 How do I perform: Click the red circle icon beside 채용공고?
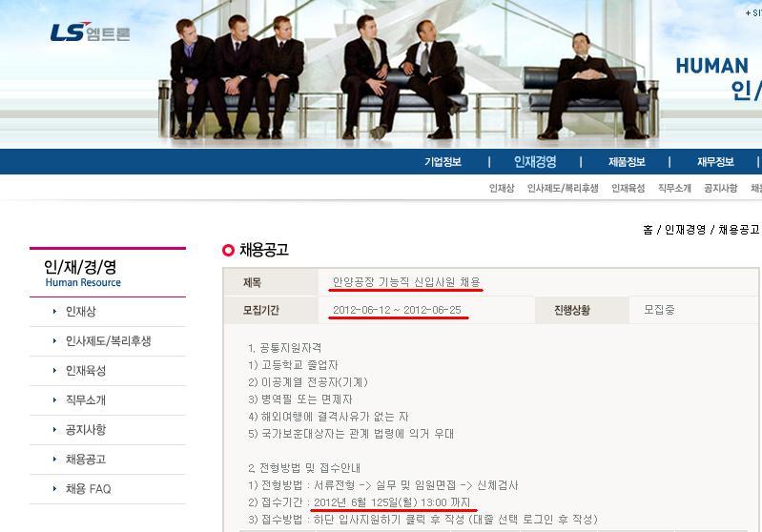pyautogui.click(x=228, y=250)
